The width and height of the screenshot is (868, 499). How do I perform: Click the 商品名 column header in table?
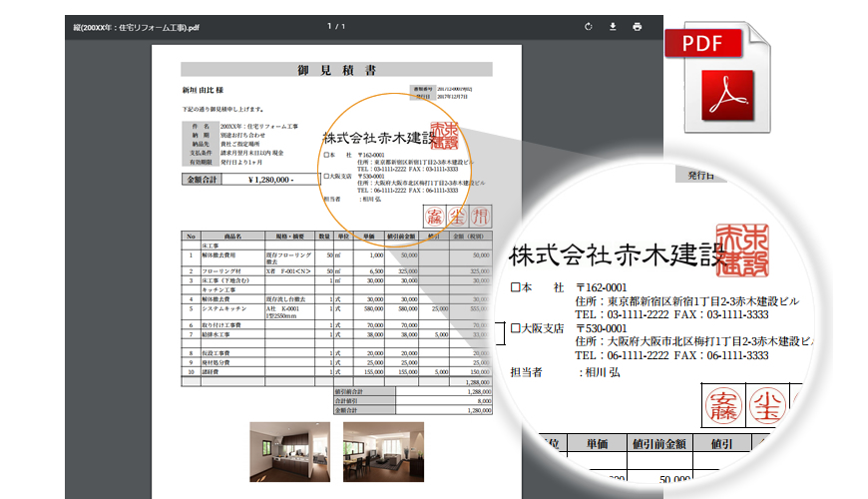232,237
